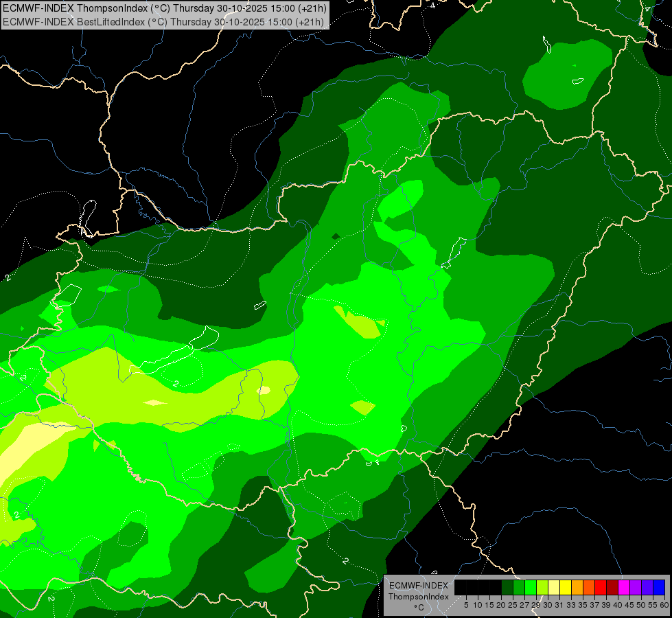Click legend scale value '25'
Viewport: 672px width, 618px height.
pos(513,605)
